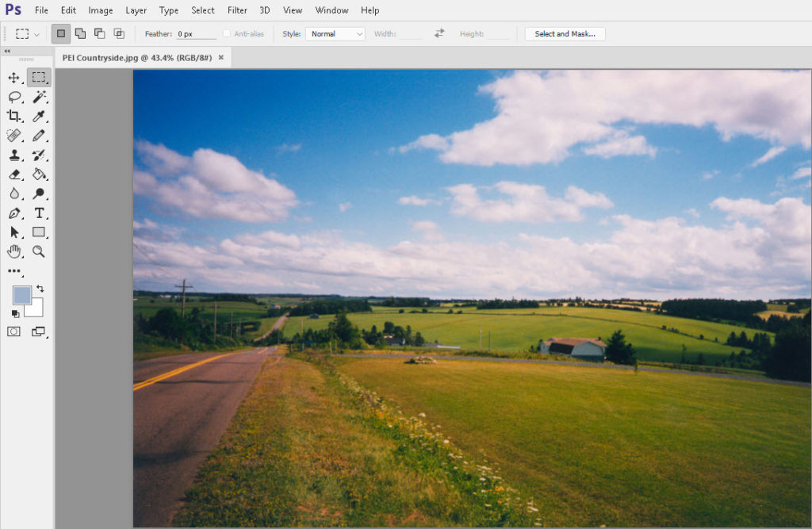Select the Crop tool

(x=14, y=116)
